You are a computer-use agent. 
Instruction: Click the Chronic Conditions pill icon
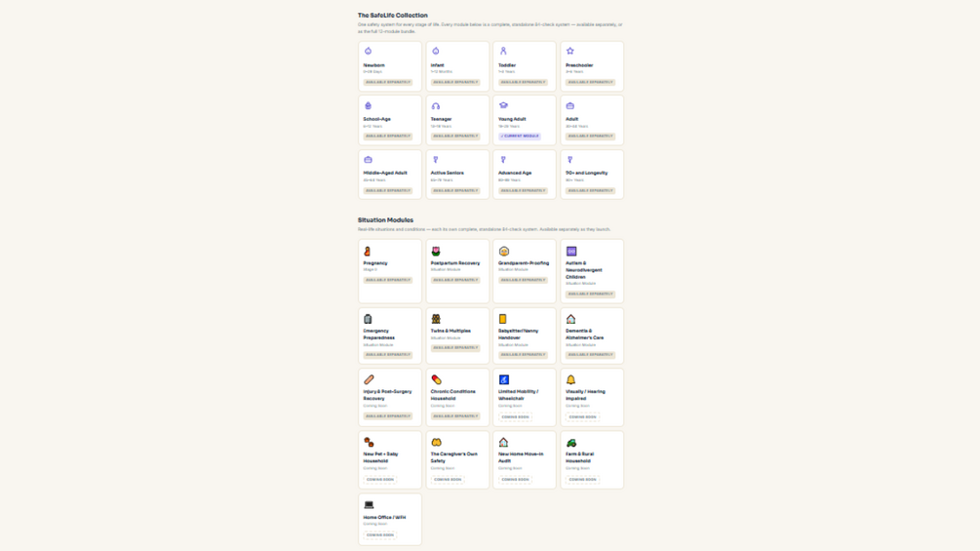(436, 379)
